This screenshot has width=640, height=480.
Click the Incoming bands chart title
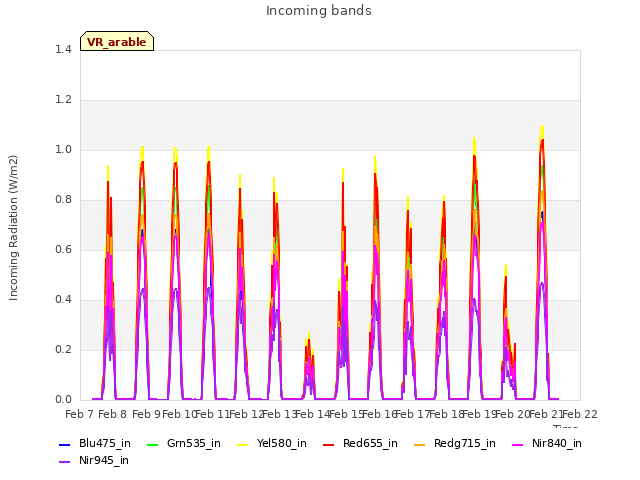click(x=319, y=11)
